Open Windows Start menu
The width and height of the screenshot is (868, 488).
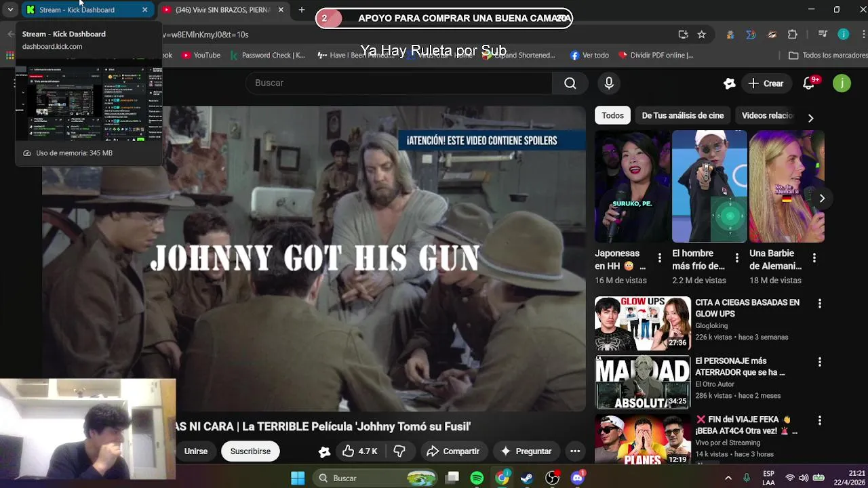298,478
